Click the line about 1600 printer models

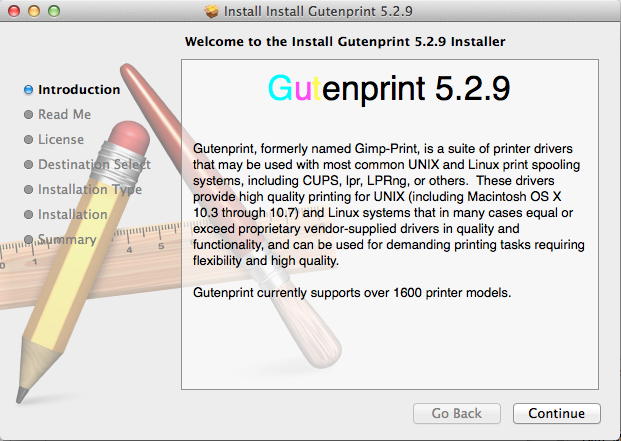pos(352,293)
